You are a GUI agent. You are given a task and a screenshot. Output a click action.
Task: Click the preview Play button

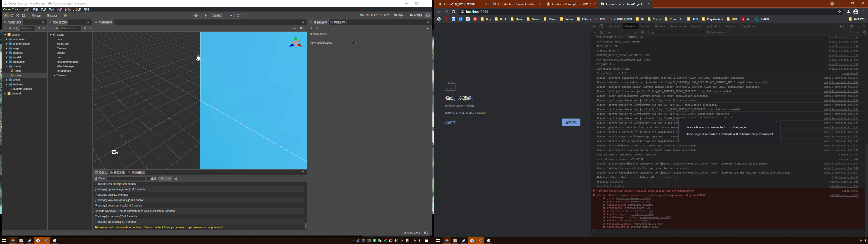coord(205,16)
